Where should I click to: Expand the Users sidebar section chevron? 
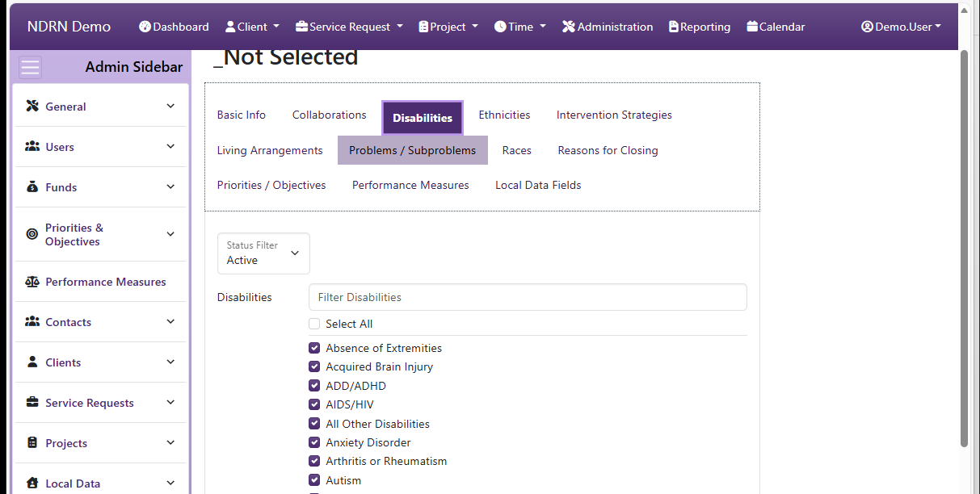coord(170,146)
